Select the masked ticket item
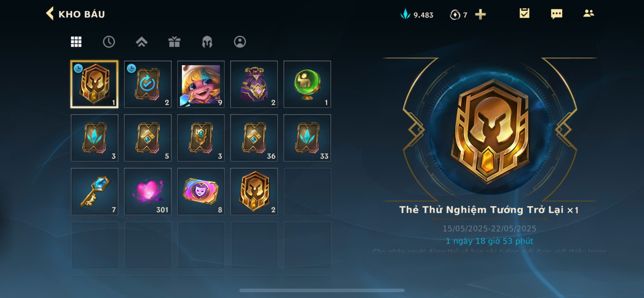Screen dimensions: 644x298 (201, 191)
